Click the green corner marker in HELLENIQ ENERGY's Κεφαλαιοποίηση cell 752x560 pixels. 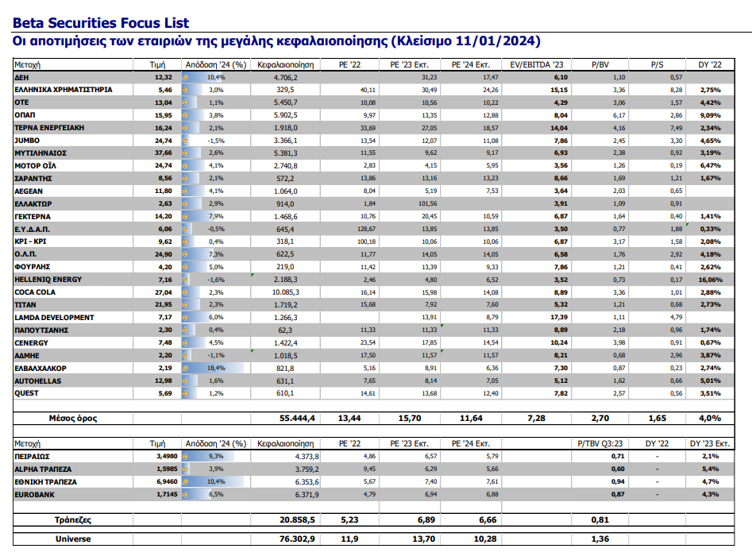click(253, 276)
